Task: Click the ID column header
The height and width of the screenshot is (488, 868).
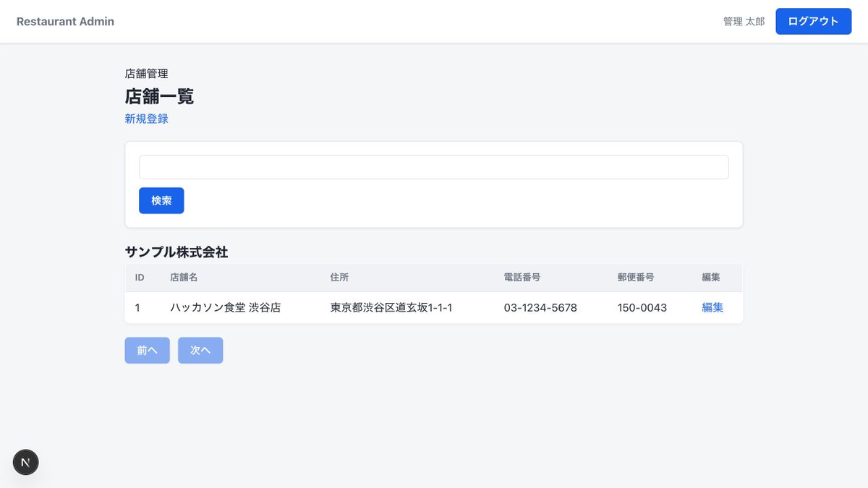Action: coord(140,277)
